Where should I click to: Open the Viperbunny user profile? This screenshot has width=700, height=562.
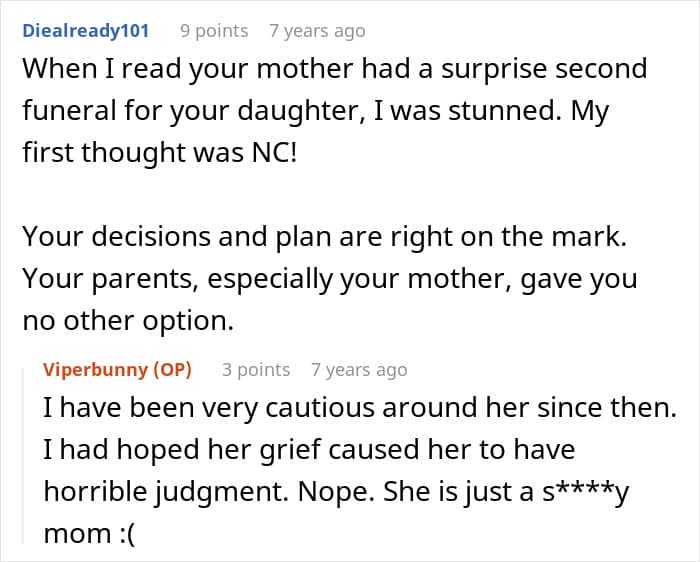pyautogui.click(x=95, y=370)
